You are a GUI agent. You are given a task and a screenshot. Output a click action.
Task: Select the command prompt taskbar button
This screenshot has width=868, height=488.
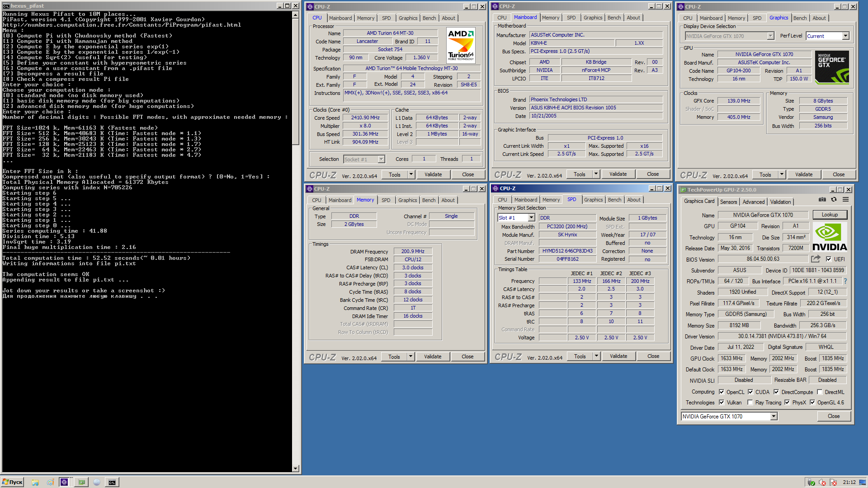112,482
